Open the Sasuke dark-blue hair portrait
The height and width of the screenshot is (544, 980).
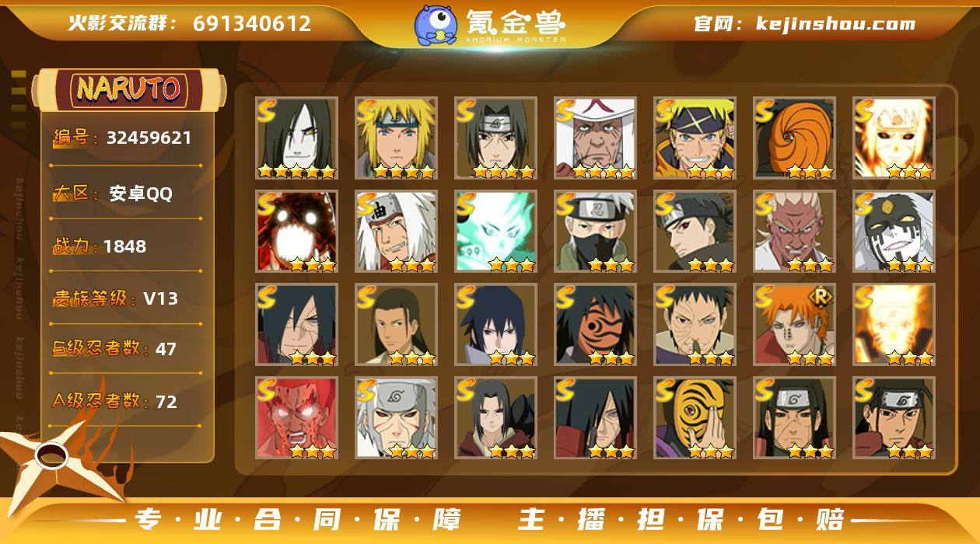tap(495, 325)
